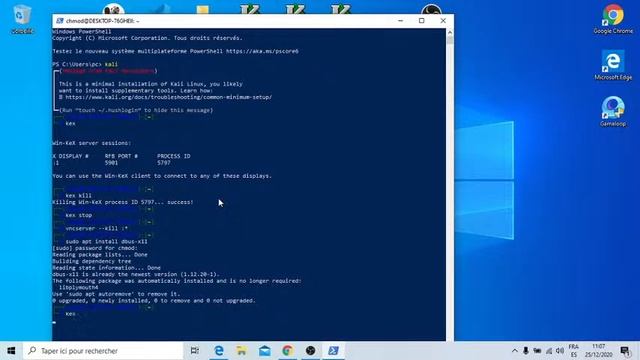This screenshot has width=640, height=360.
Task: Click '[sudo] password for chmod:' line
Action: coord(95,248)
